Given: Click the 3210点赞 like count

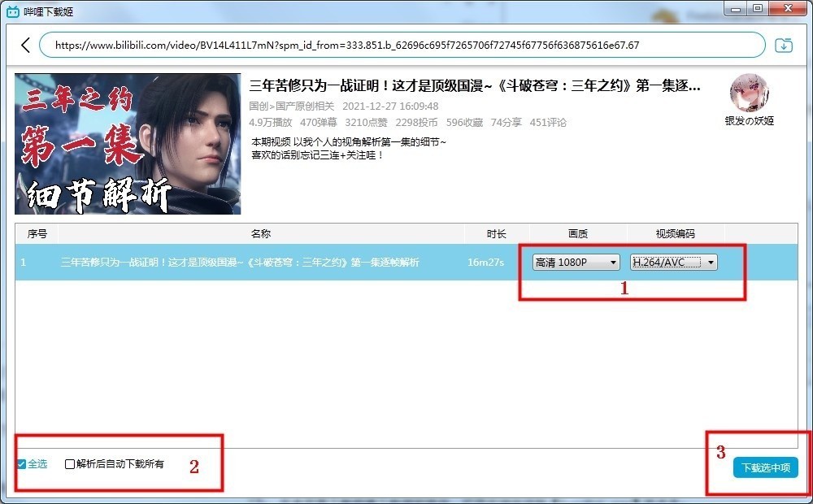Looking at the screenshot, I should (x=366, y=123).
